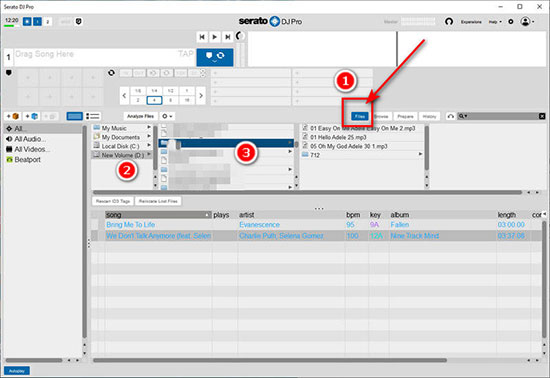Screen dimensions: 550x378
Task: Open Serato settings gear
Action: 511,22
